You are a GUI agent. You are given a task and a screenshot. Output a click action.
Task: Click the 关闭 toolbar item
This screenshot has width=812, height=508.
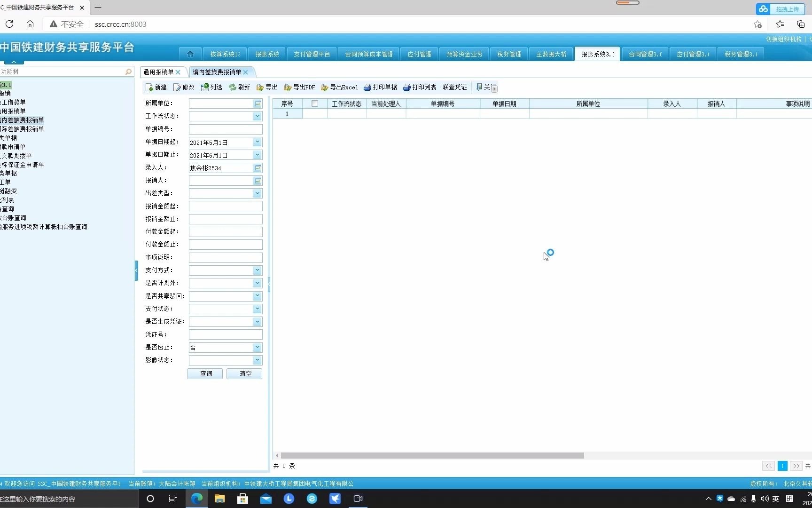pyautogui.click(x=484, y=87)
